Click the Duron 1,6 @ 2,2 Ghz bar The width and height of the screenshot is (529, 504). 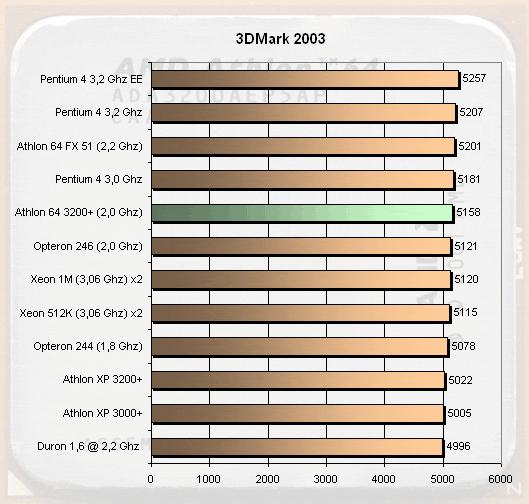click(297, 447)
